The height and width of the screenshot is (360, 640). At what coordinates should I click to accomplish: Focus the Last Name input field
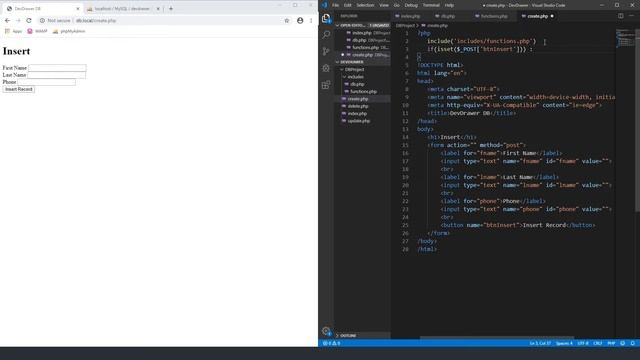(56, 75)
